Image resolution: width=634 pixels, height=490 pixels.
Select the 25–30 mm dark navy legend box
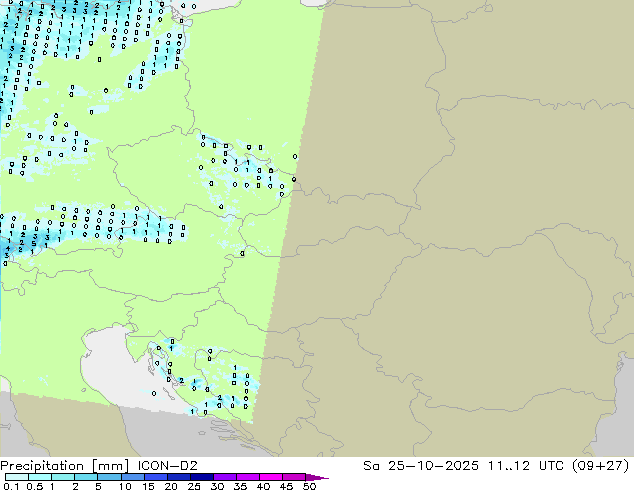[202, 477]
